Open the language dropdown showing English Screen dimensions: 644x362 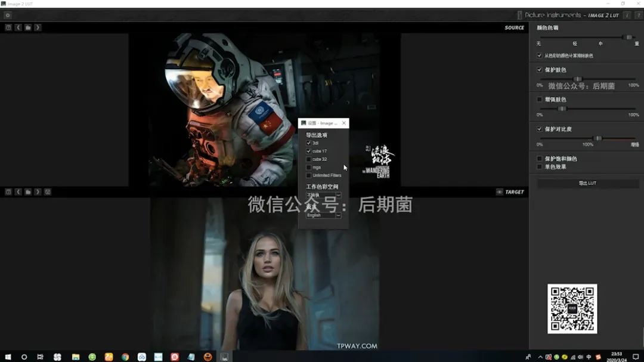[x=323, y=215]
